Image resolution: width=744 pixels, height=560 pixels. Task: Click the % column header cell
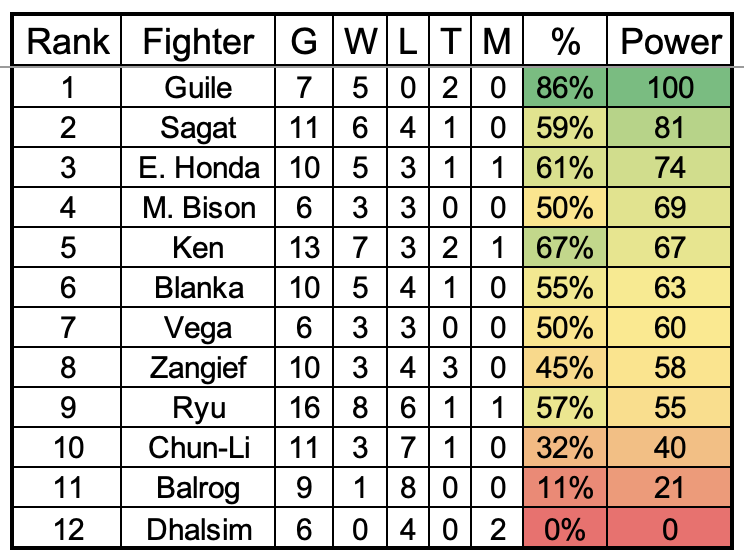click(565, 41)
